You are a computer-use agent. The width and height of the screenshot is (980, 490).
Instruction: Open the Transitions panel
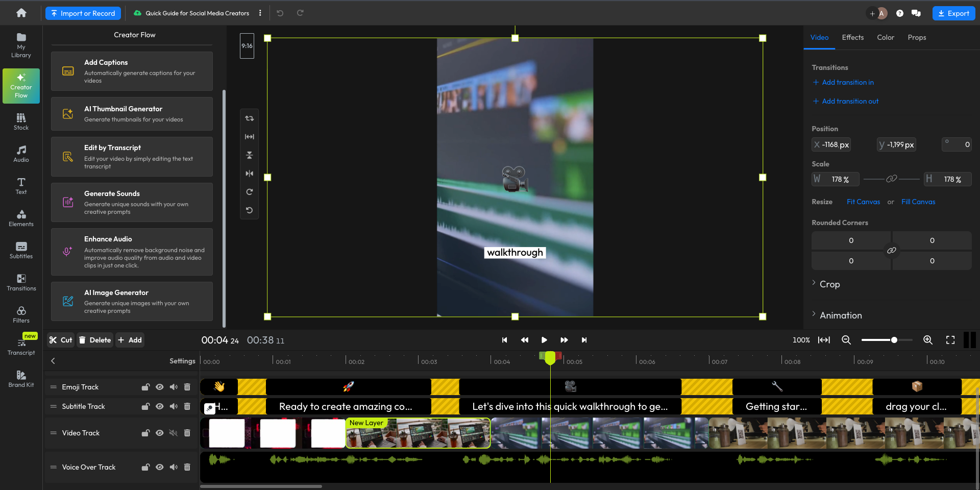point(21,282)
